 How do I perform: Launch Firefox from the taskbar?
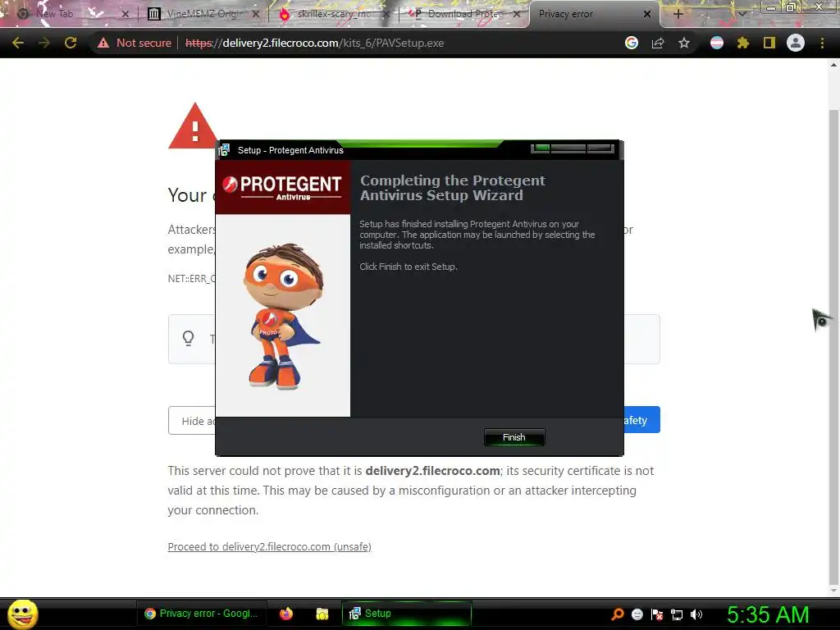pyautogui.click(x=286, y=614)
